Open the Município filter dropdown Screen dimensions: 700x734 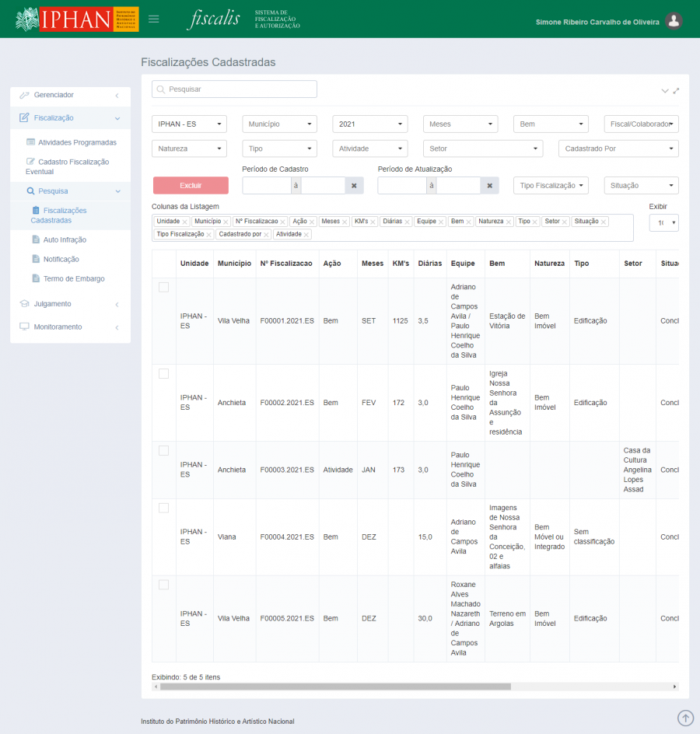(x=279, y=124)
